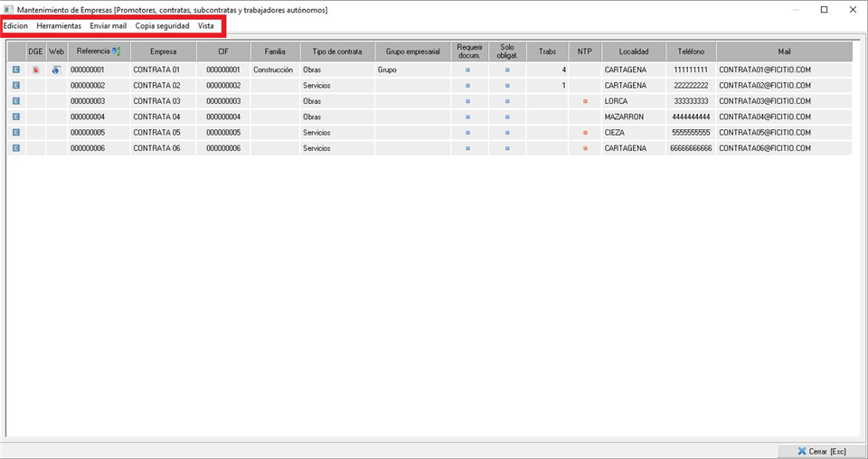
Task: Expand the Copia seguridad menu
Action: pos(162,26)
